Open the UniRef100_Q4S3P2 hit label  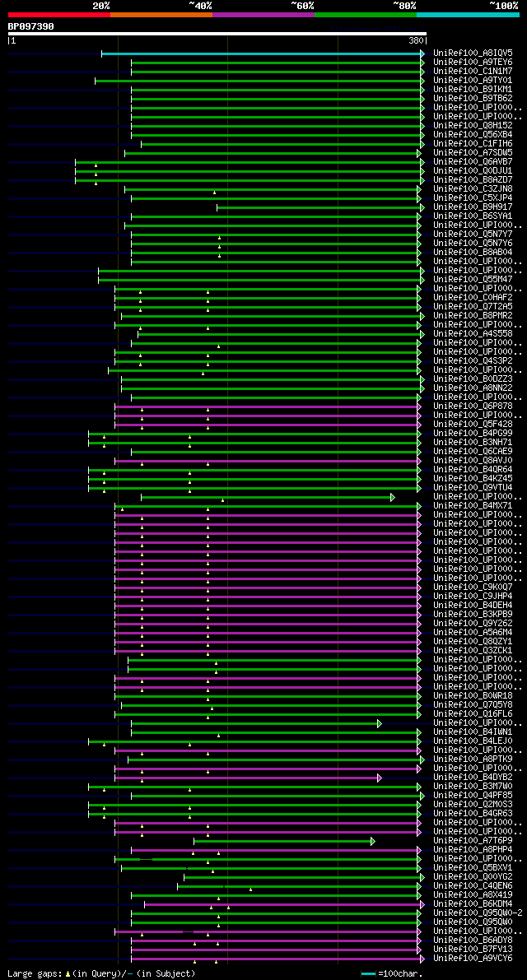tap(473, 361)
